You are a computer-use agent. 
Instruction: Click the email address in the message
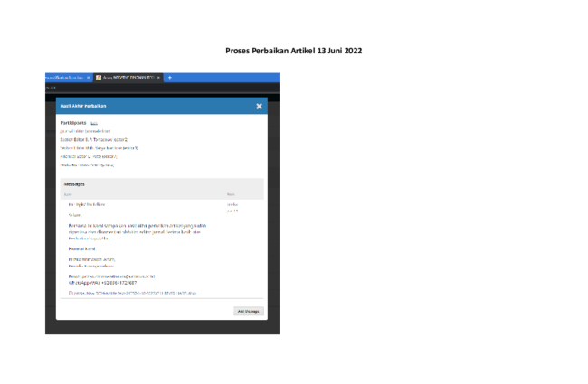tap(119, 276)
